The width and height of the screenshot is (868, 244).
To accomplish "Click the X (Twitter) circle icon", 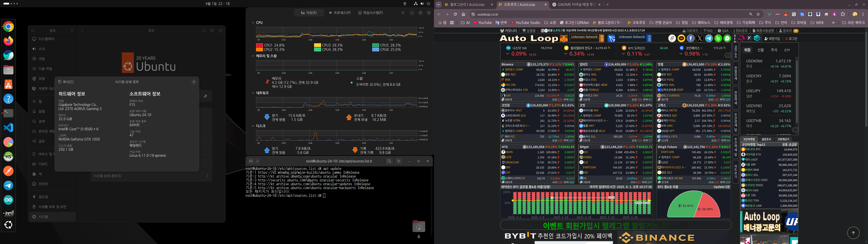I will 700,38.
